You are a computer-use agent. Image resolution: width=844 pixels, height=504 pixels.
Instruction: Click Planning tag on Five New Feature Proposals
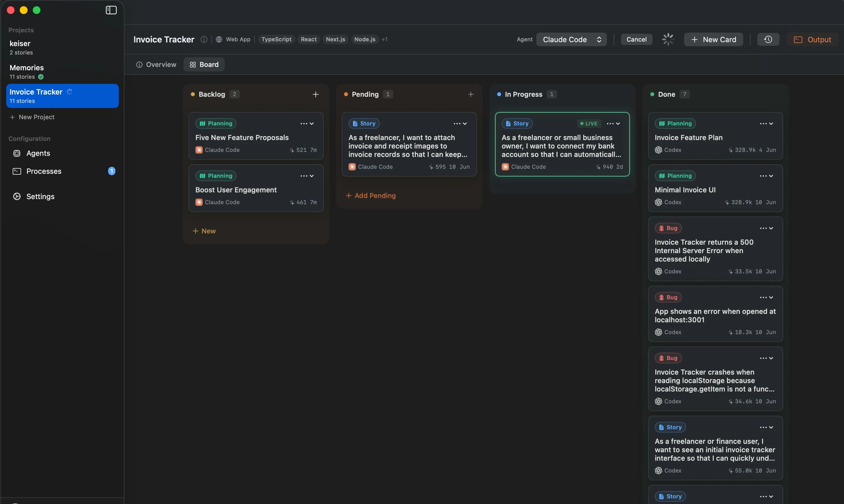click(216, 124)
